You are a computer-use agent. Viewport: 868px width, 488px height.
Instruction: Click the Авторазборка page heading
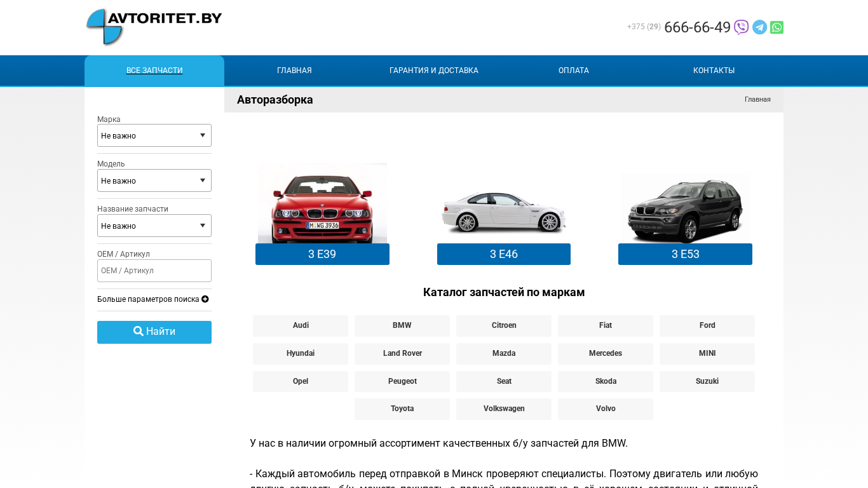[275, 100]
